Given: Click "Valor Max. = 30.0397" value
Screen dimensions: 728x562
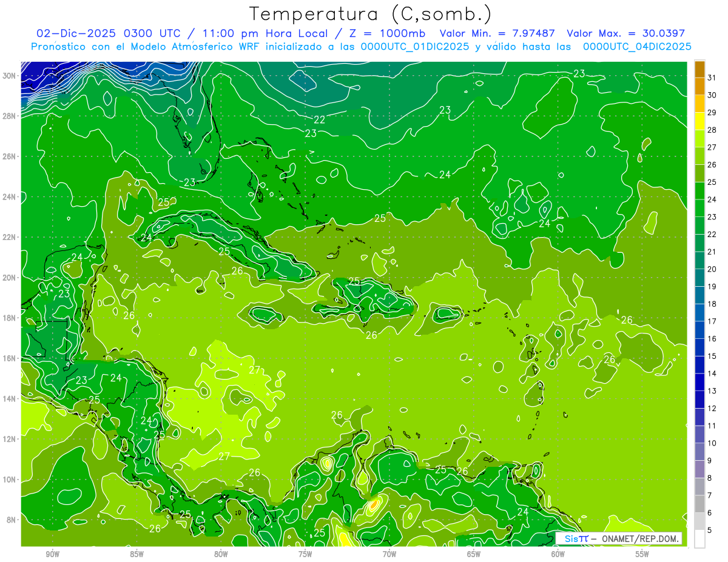Looking at the screenshot, I should 626,34.
